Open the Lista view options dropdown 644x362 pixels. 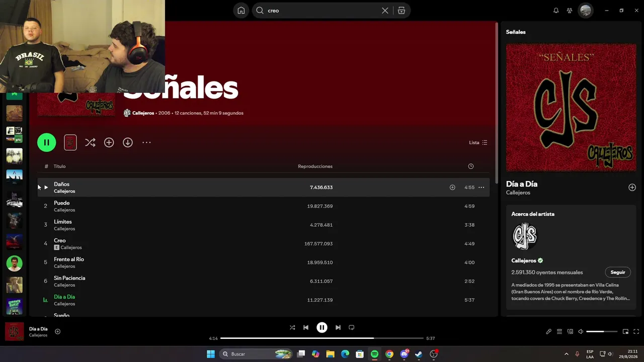478,143
